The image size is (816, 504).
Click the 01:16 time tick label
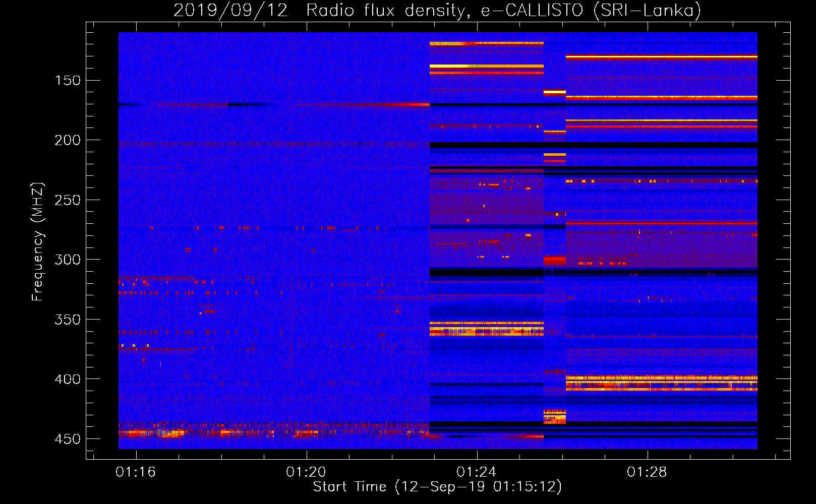[136, 472]
